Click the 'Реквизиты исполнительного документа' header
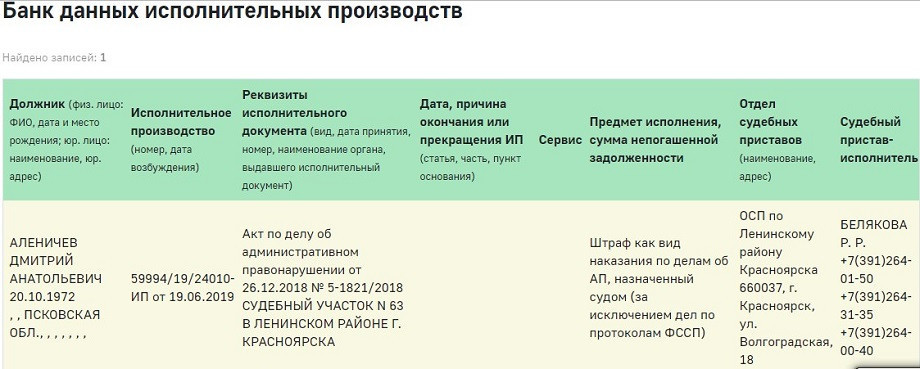The image size is (920, 369). [x=326, y=140]
